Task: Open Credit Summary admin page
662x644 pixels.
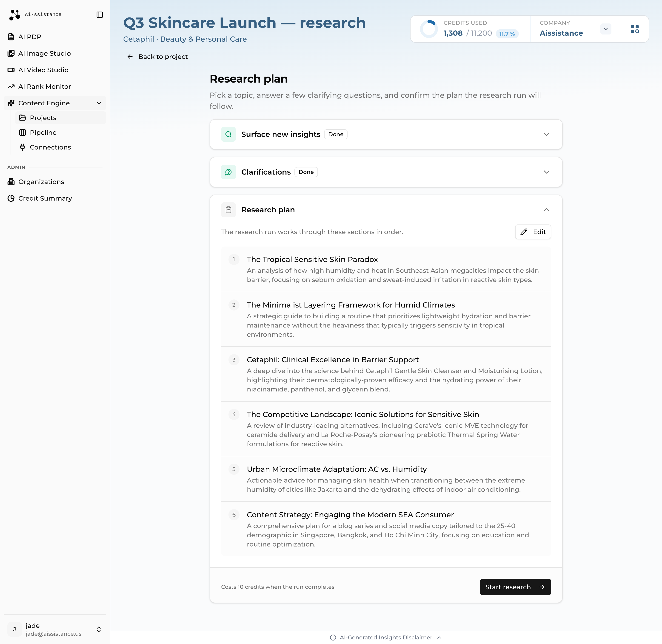Action: coord(55,198)
